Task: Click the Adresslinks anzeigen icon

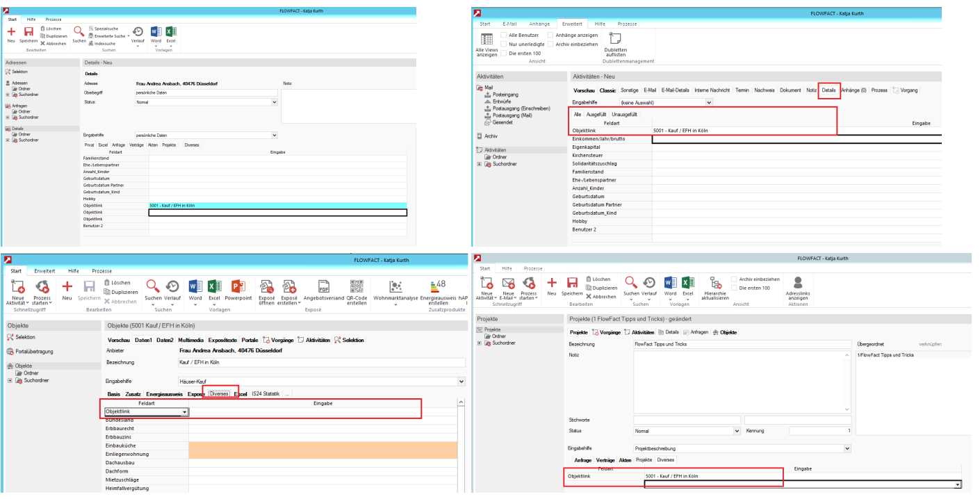Action: click(x=797, y=282)
